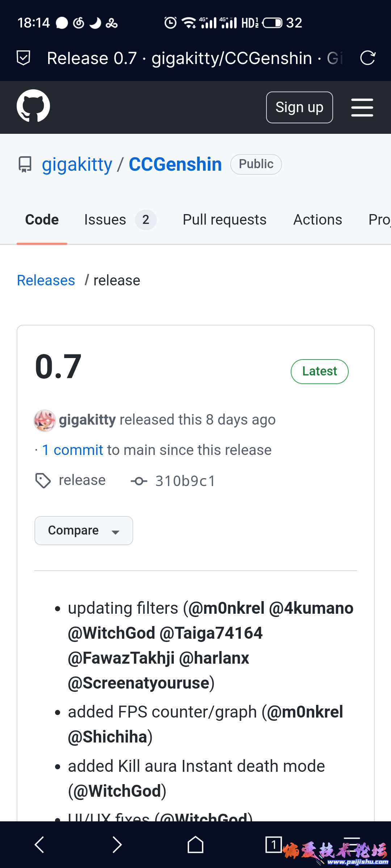Click the Sign up button

pos(299,107)
